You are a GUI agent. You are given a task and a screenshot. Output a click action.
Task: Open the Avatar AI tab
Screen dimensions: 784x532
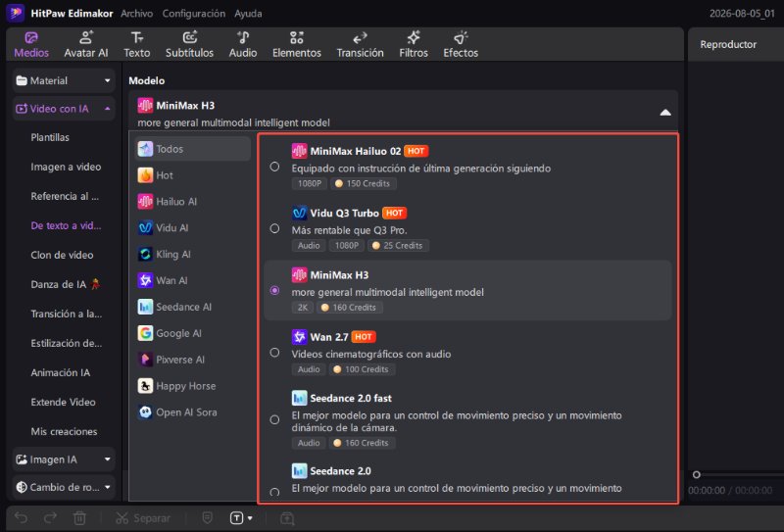86,44
